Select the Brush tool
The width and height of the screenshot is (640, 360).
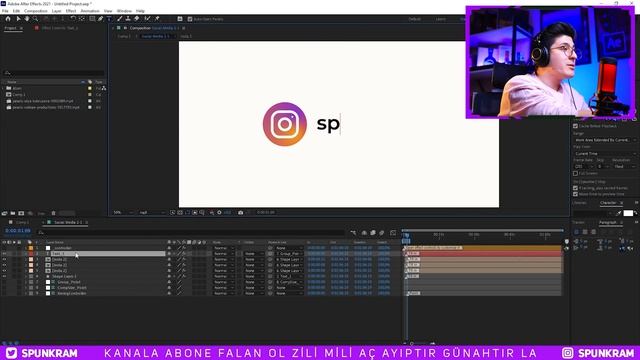tap(120, 19)
